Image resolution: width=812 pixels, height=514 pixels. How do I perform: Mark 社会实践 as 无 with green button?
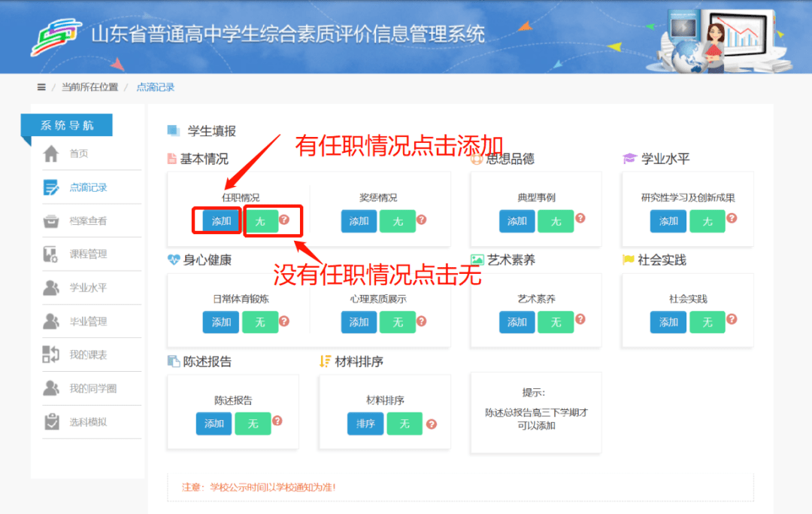pos(707,322)
